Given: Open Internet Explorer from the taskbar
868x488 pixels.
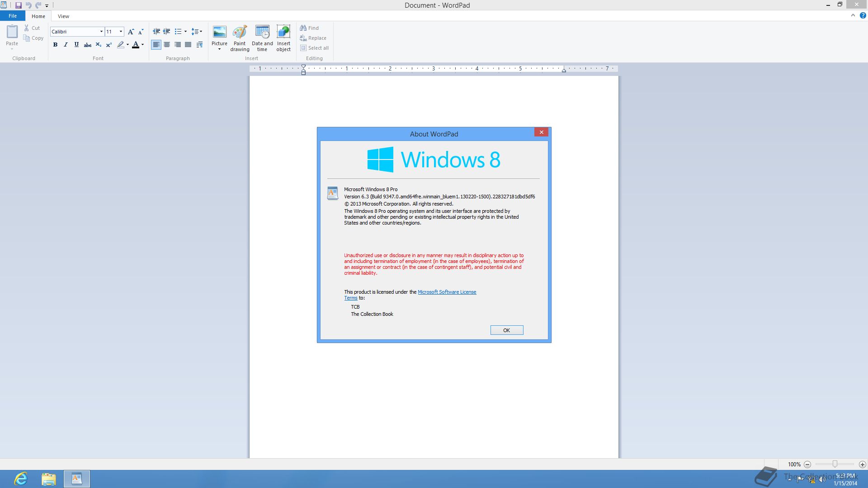Looking at the screenshot, I should point(21,479).
